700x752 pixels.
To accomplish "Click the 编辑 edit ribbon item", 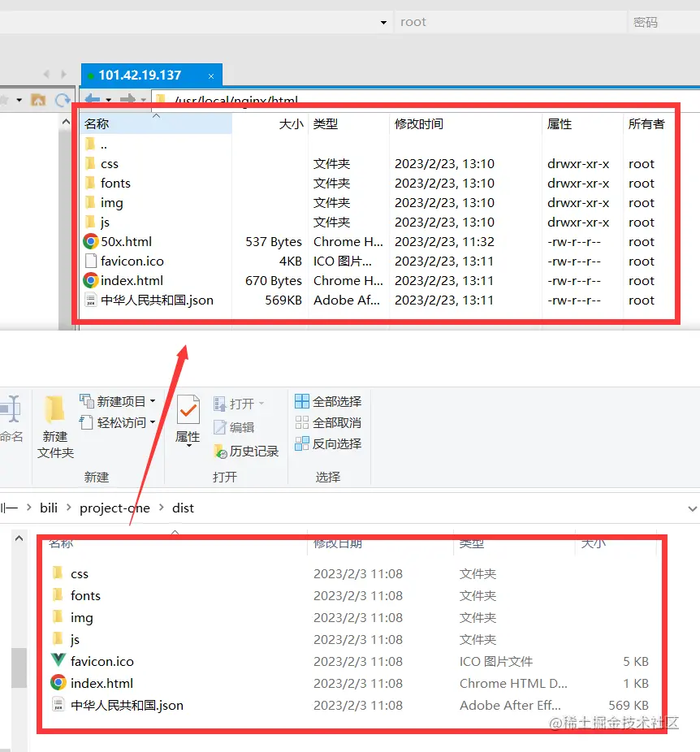I will [234, 427].
